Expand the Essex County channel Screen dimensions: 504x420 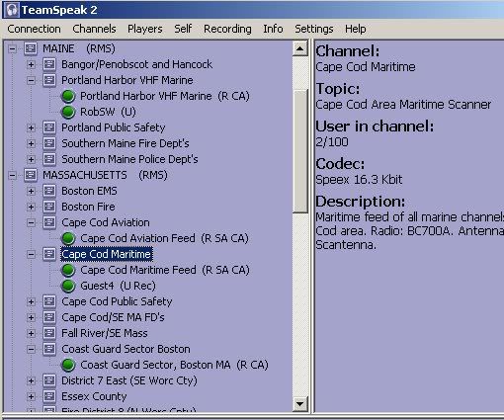pos(31,396)
